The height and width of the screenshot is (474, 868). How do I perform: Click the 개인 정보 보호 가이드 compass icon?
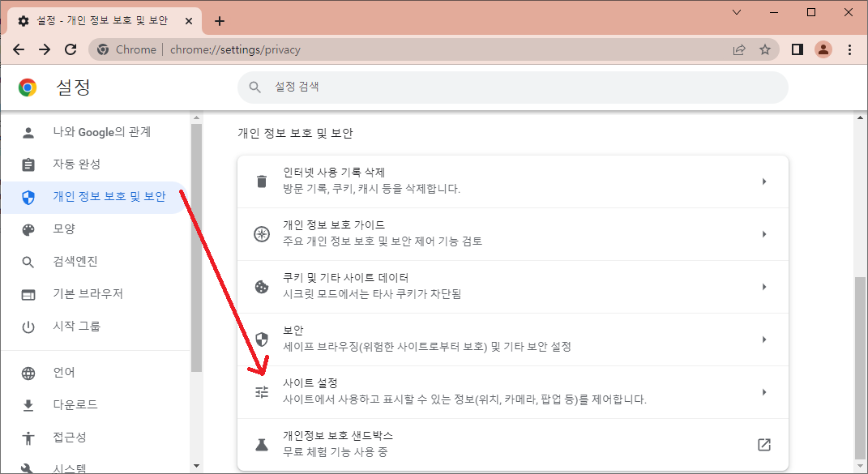(261, 233)
